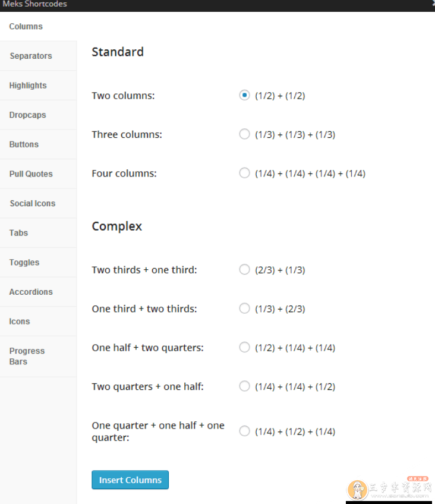Pick the four columns (1/4) radio button
Screen dimensions: 435x504
[x=244, y=174]
